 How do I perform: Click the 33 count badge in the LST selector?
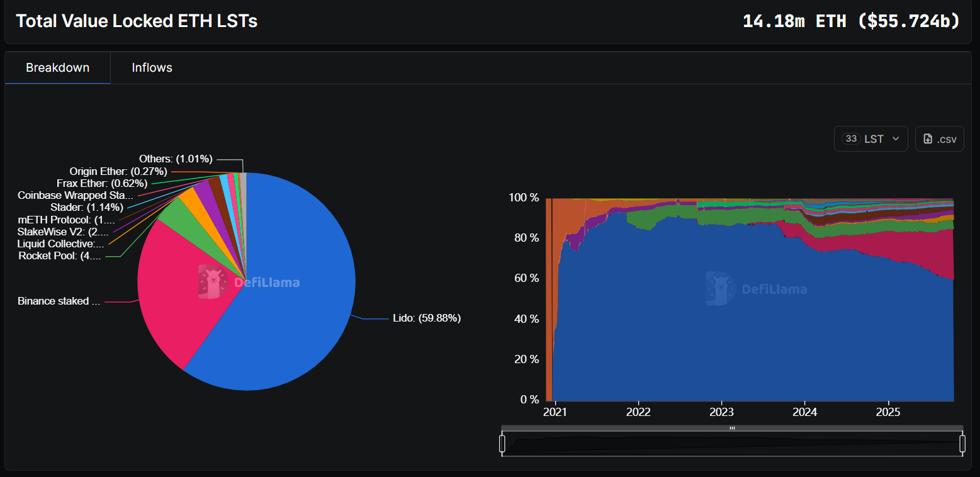coord(851,139)
